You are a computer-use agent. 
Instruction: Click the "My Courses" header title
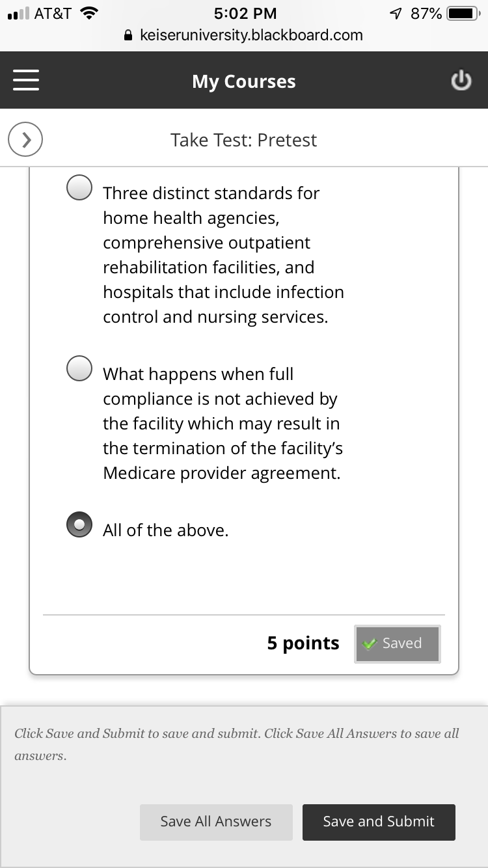coord(244,81)
